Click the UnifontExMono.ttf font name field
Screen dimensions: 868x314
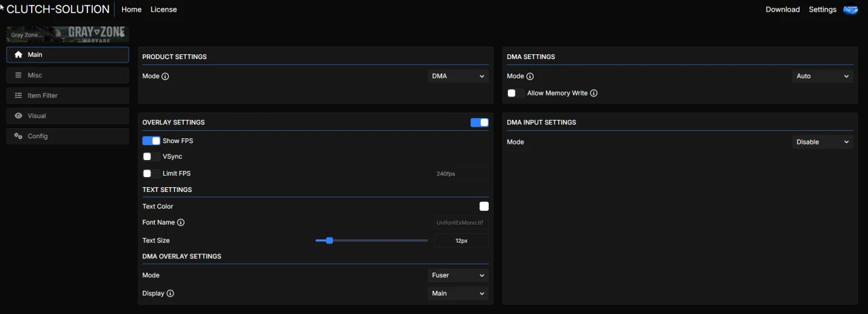point(461,222)
